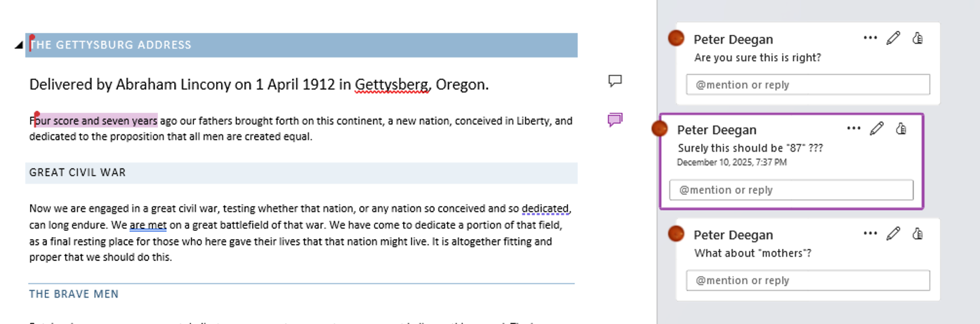Click the misspelled word "Gettysberg"
This screenshot has height=324, width=980.
tap(391, 86)
